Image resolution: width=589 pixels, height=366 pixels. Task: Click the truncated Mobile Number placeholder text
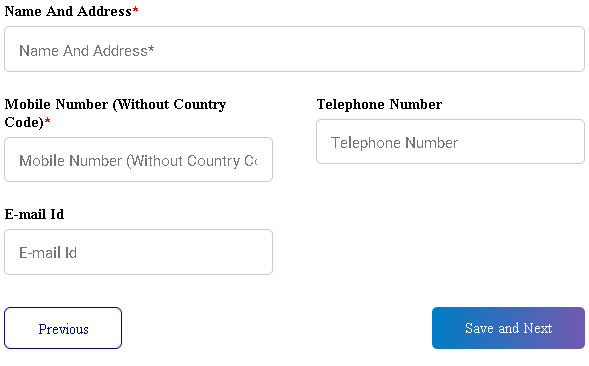click(x=138, y=161)
